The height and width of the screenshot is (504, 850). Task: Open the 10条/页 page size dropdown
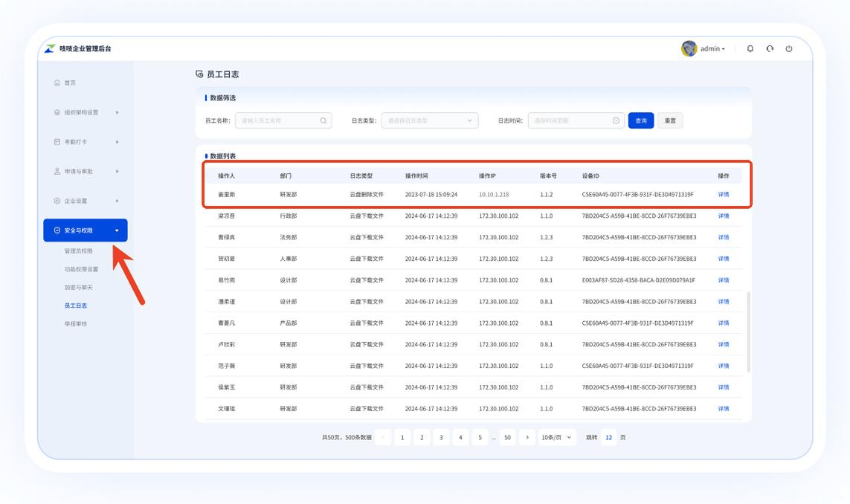tap(557, 437)
